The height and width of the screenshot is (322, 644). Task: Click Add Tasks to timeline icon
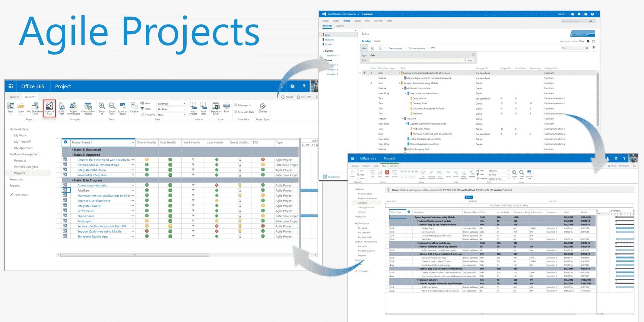click(x=203, y=108)
